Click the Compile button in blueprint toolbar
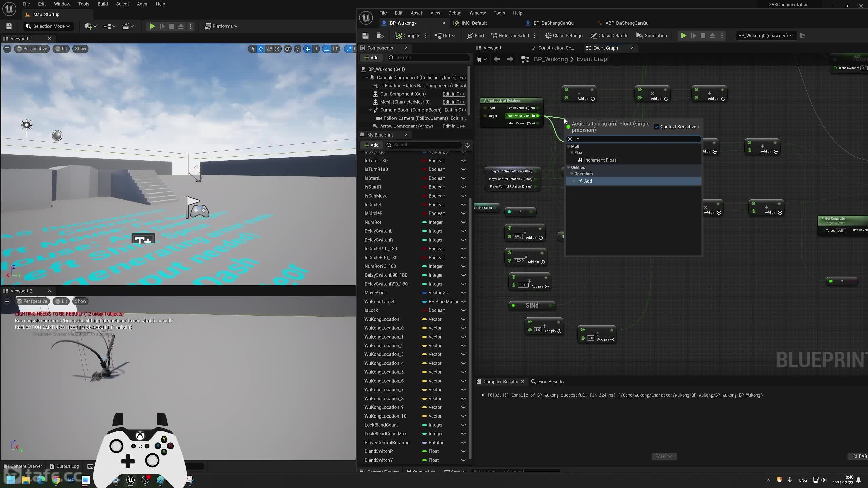Viewport: 868px width, 488px height. [408, 36]
